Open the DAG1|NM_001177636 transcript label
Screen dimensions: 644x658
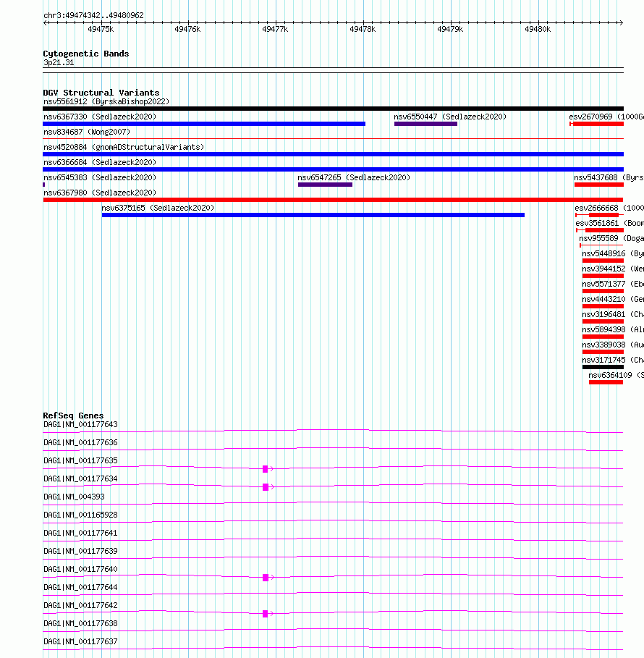point(80,443)
